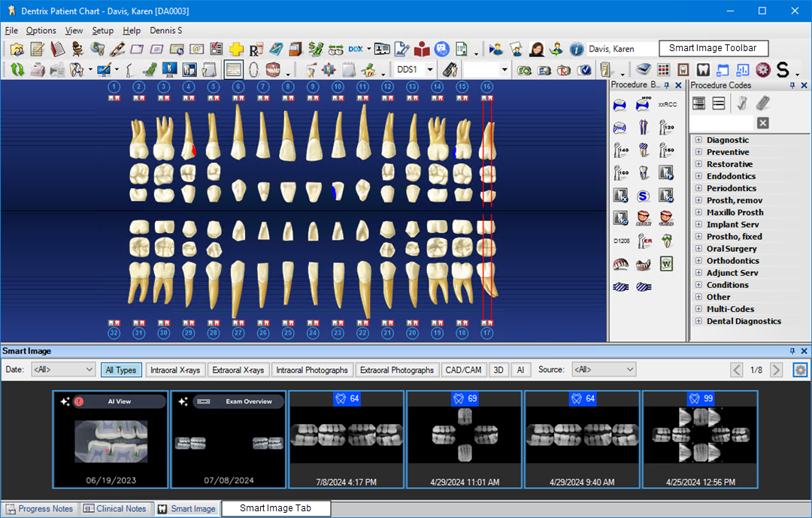Expand the Endodontics procedure category

click(699, 175)
